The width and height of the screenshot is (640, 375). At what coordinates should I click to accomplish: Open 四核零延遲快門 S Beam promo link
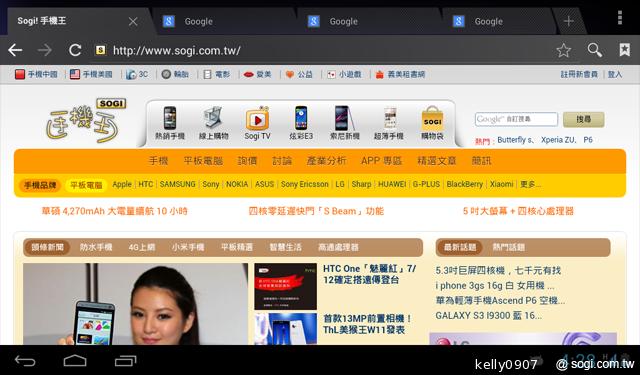[316, 211]
